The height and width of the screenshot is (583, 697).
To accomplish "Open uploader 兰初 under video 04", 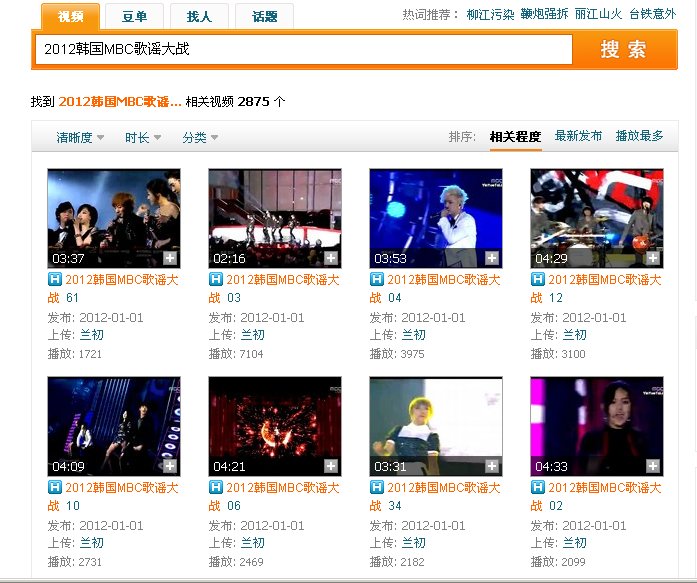I will [x=413, y=335].
